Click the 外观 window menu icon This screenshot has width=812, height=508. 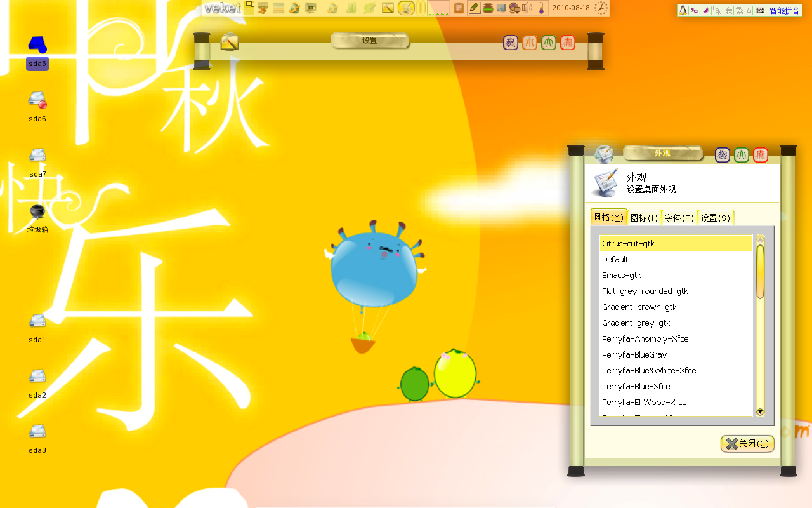[604, 154]
